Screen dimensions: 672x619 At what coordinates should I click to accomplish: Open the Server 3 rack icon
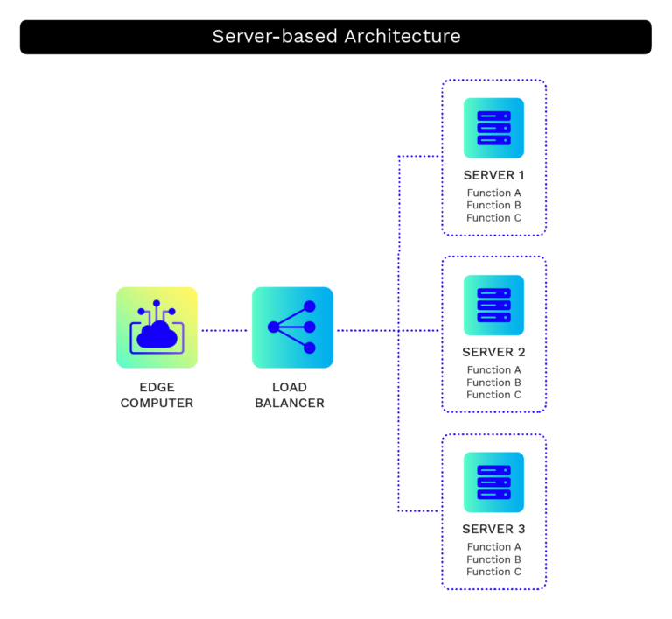click(x=493, y=482)
